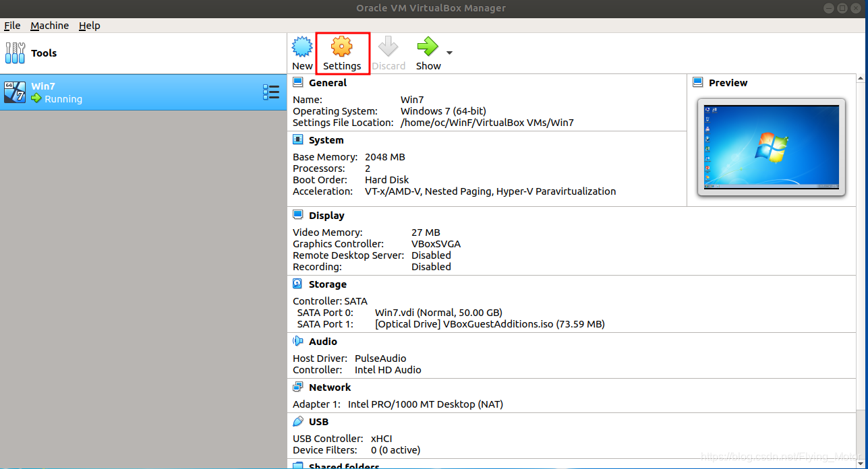Click the USB section plug icon
The height and width of the screenshot is (469, 868).
[x=298, y=421]
